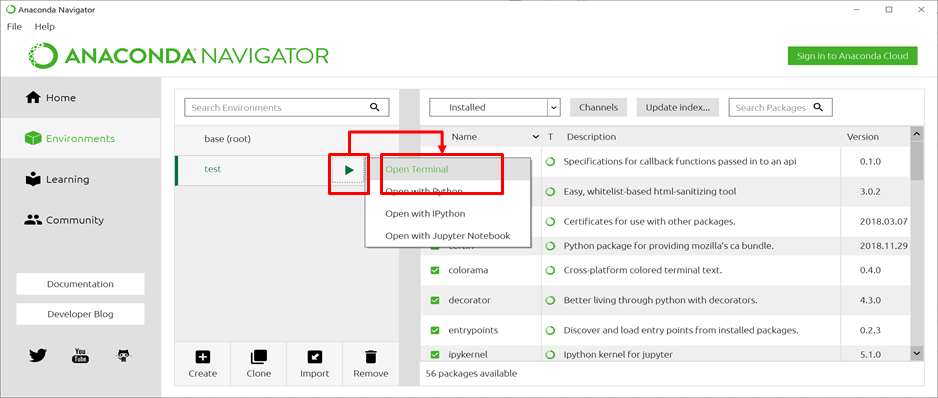Uncheck the colorama package checkbox

(435, 271)
